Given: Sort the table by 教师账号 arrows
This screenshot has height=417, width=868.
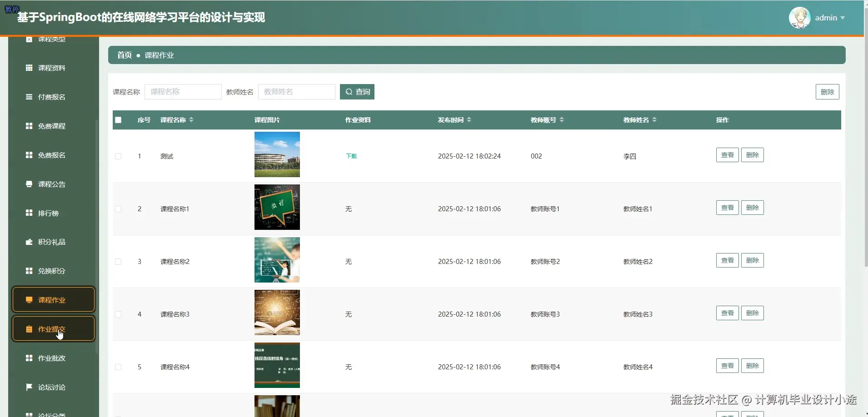Looking at the screenshot, I should (562, 120).
